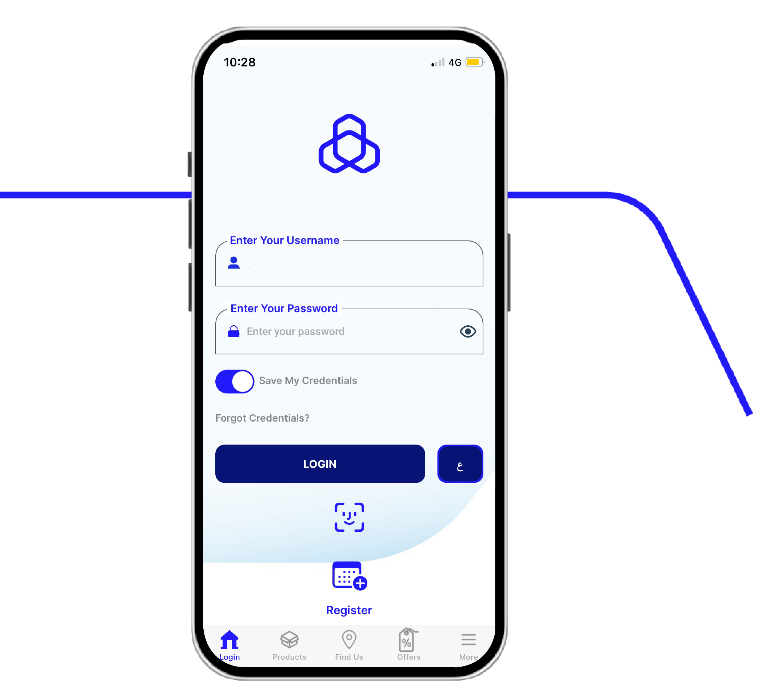Select the Login tab
Image resolution: width=758 pixels, height=700 pixels.
point(231,638)
